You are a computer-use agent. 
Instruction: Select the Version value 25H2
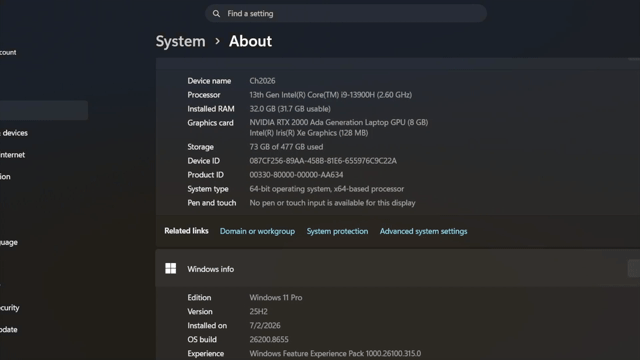[258, 311]
